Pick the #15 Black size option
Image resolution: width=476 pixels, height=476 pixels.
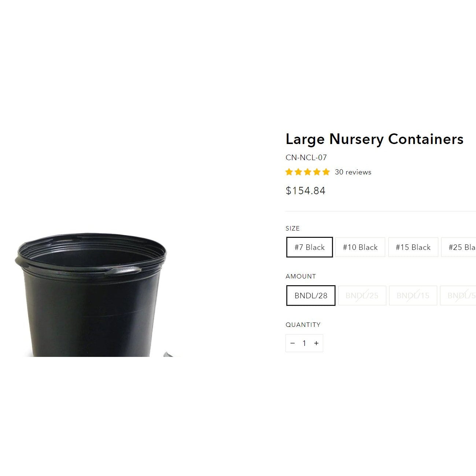413,247
